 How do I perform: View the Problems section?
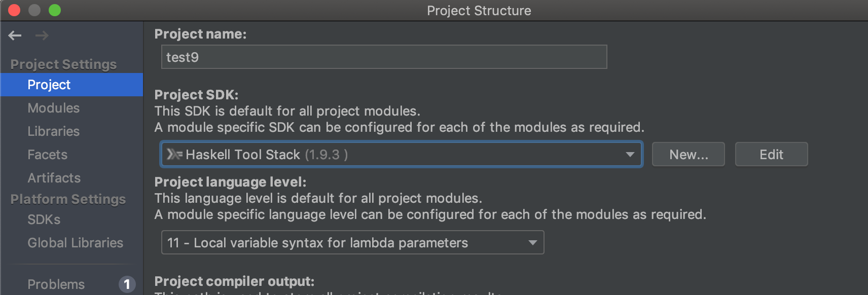pyautogui.click(x=56, y=284)
